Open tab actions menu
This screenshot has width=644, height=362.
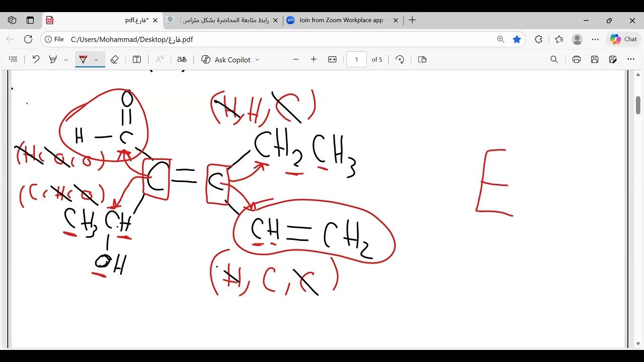point(30,20)
